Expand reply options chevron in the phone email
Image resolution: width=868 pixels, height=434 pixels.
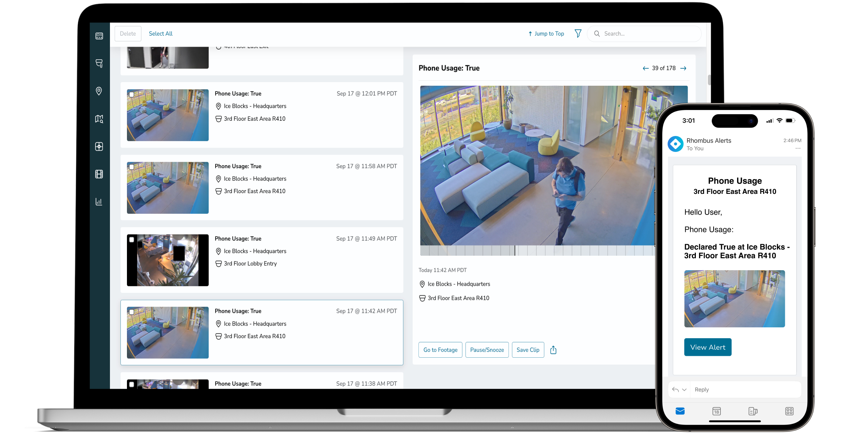click(x=684, y=390)
